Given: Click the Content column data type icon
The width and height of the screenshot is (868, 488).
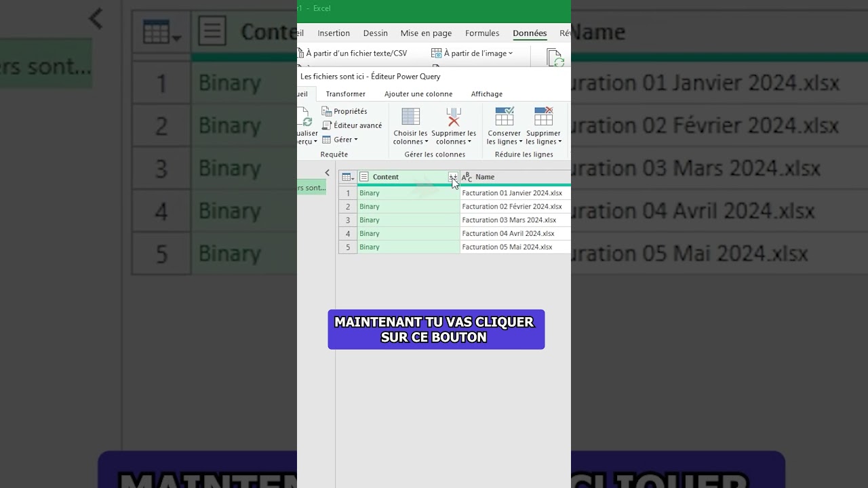Looking at the screenshot, I should 364,177.
